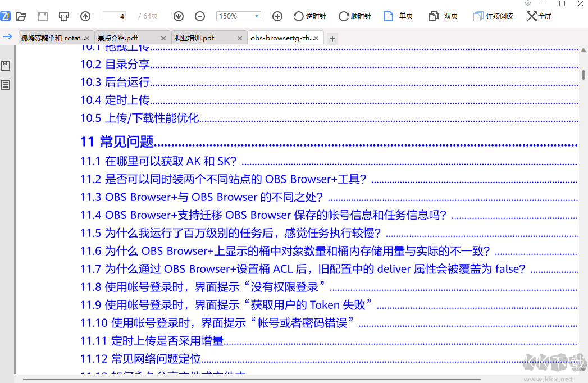
Task: Switch to the 职业培训.pdf tab
Action: [x=202, y=38]
